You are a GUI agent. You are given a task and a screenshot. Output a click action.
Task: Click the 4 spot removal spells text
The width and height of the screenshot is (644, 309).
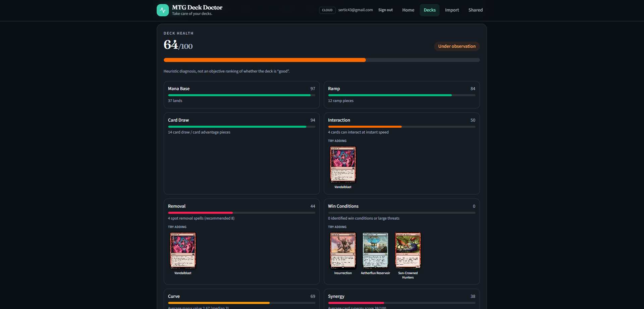pos(201,218)
